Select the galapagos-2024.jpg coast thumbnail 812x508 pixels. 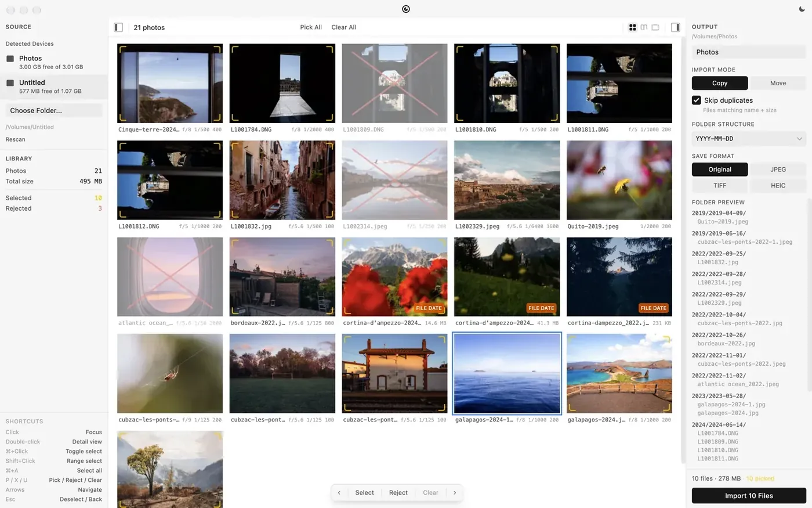619,373
